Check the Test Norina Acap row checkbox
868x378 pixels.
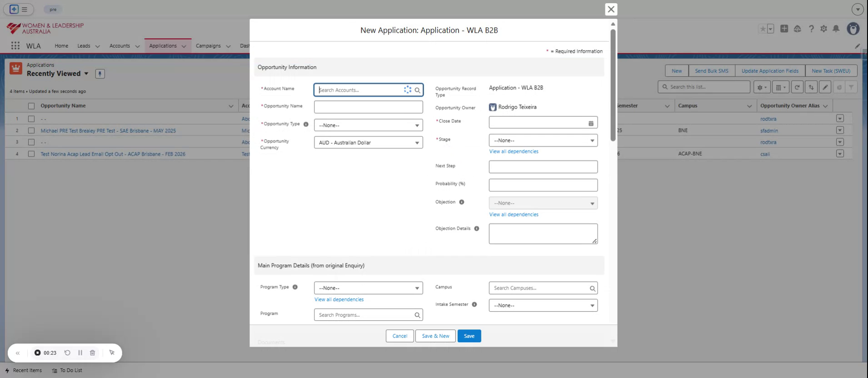(31, 154)
